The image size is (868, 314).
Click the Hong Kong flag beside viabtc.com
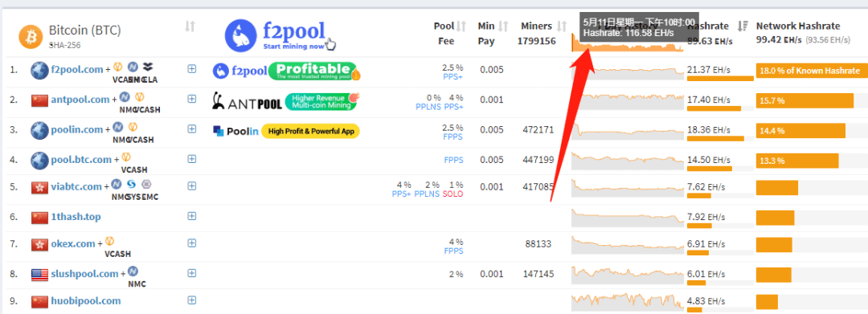(40, 187)
